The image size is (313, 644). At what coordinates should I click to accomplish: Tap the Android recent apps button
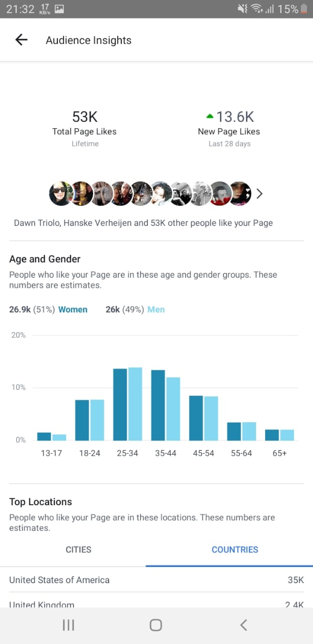(x=68, y=625)
